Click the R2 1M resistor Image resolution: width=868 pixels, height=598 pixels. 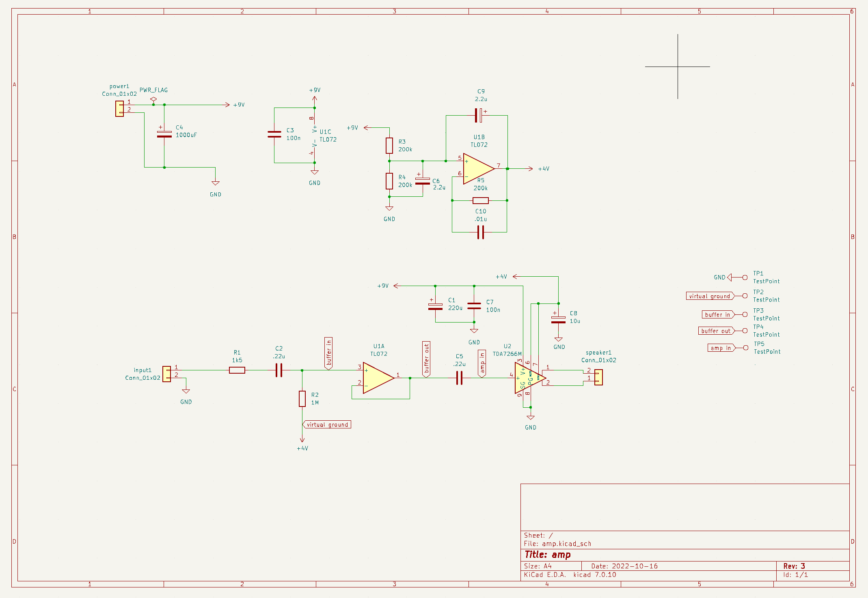point(302,398)
